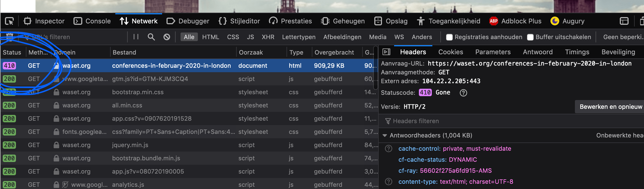644x189 pixels.
Task: Select the bootstrap.min.css request row
Action: tap(138, 92)
